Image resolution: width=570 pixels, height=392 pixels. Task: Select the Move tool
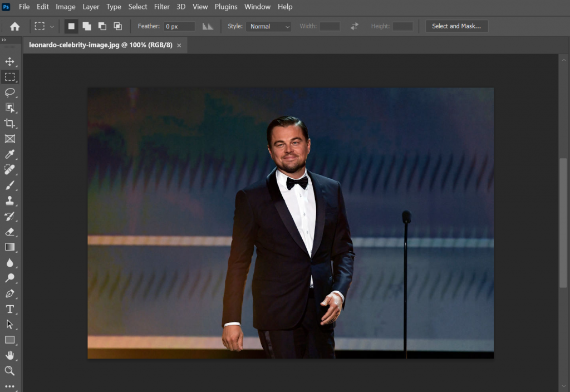[10, 61]
